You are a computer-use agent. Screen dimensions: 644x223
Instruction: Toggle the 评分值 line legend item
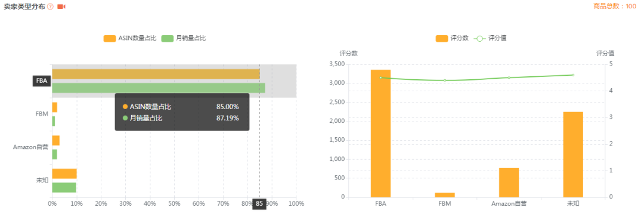[490, 38]
